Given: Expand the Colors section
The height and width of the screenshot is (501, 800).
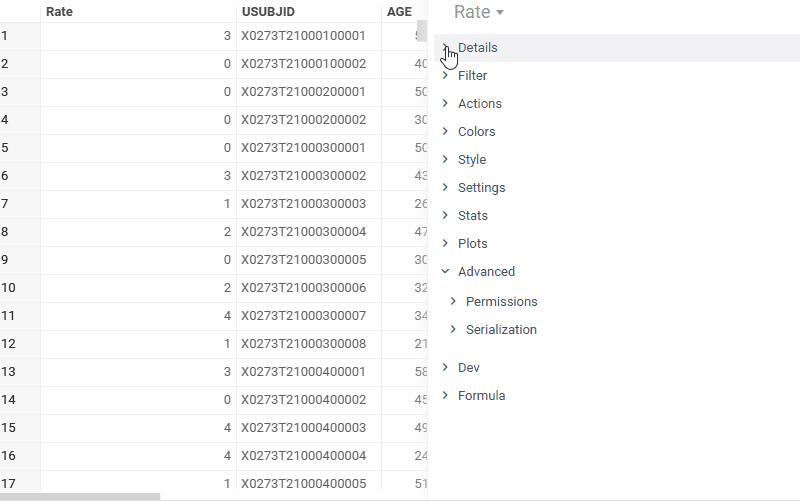Looking at the screenshot, I should click(476, 132).
